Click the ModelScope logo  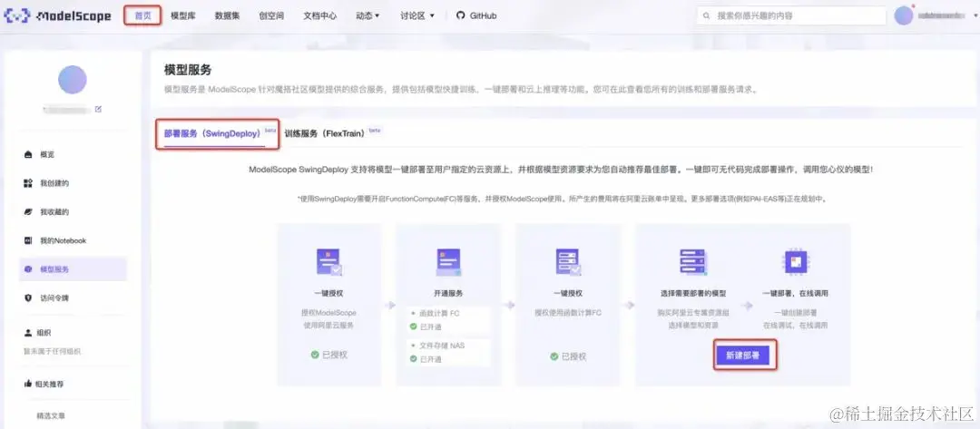[x=57, y=16]
